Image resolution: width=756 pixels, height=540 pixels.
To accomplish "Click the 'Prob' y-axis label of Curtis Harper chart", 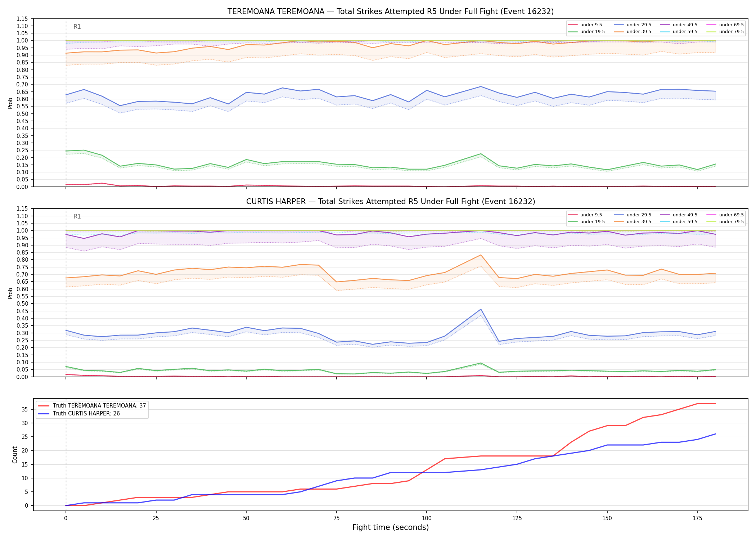I will point(10,293).
